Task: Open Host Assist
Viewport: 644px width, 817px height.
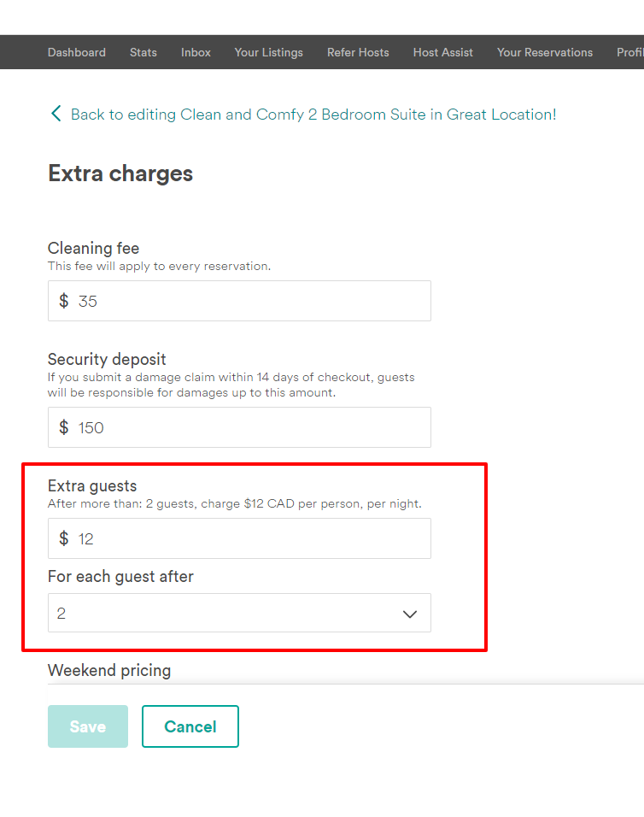Action: [x=442, y=52]
